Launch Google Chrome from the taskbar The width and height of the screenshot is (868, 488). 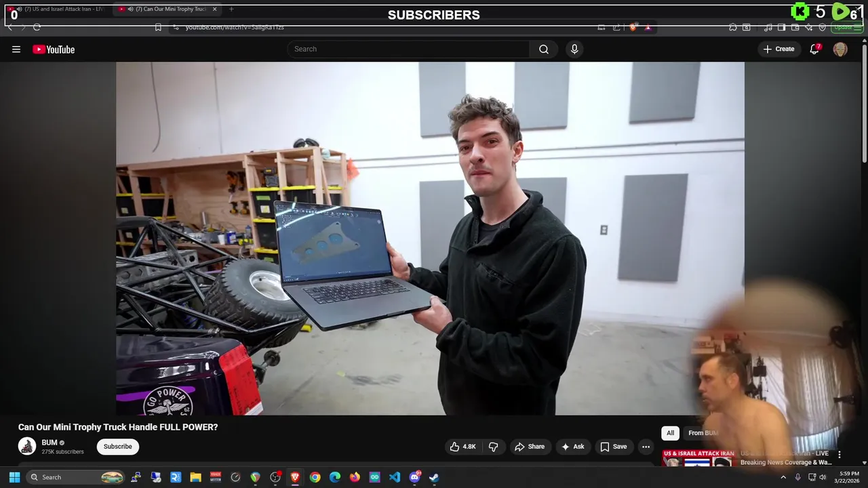[x=315, y=477]
